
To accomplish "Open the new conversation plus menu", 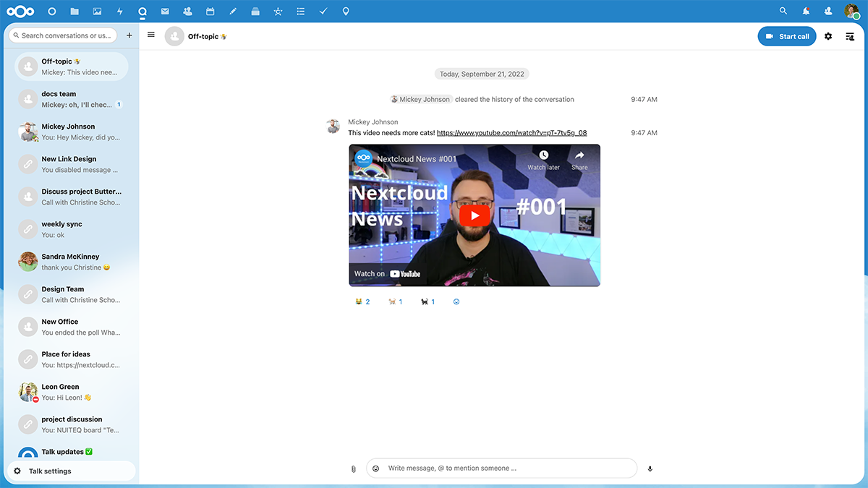I will point(129,35).
